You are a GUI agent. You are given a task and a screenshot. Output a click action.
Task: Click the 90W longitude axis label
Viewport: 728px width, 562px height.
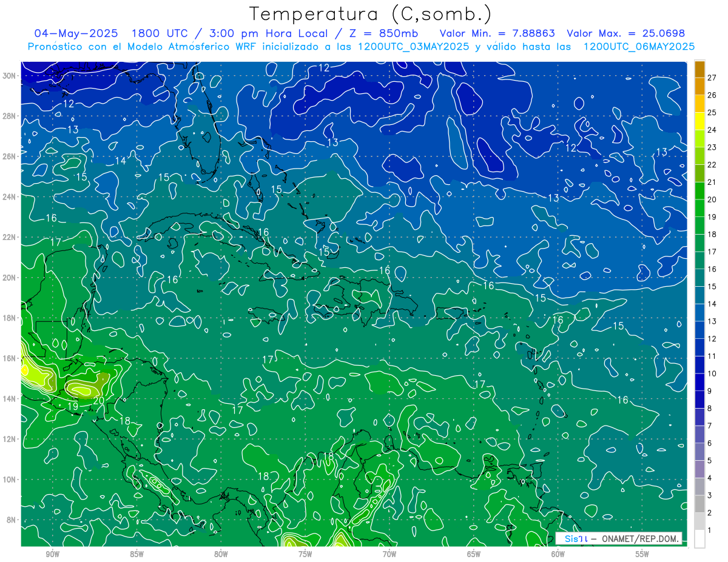(52, 554)
